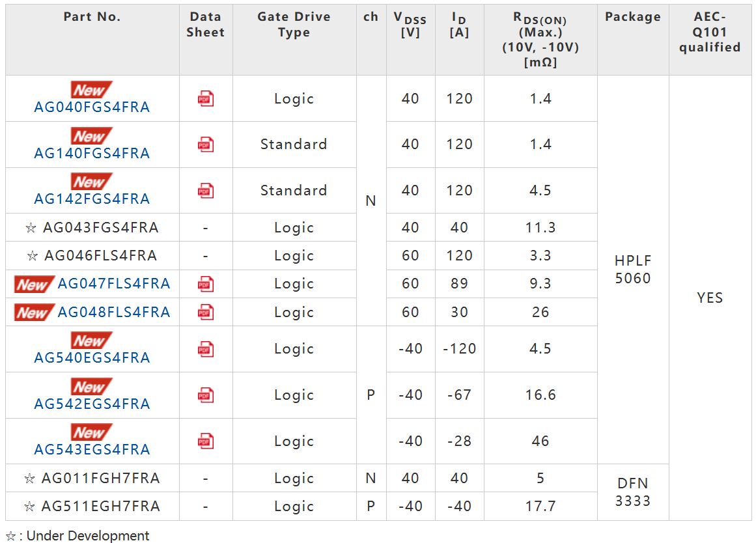Screen dimensions: 756x543
Task: Select the AG540EGS4FRA part link
Action: [x=92, y=358]
